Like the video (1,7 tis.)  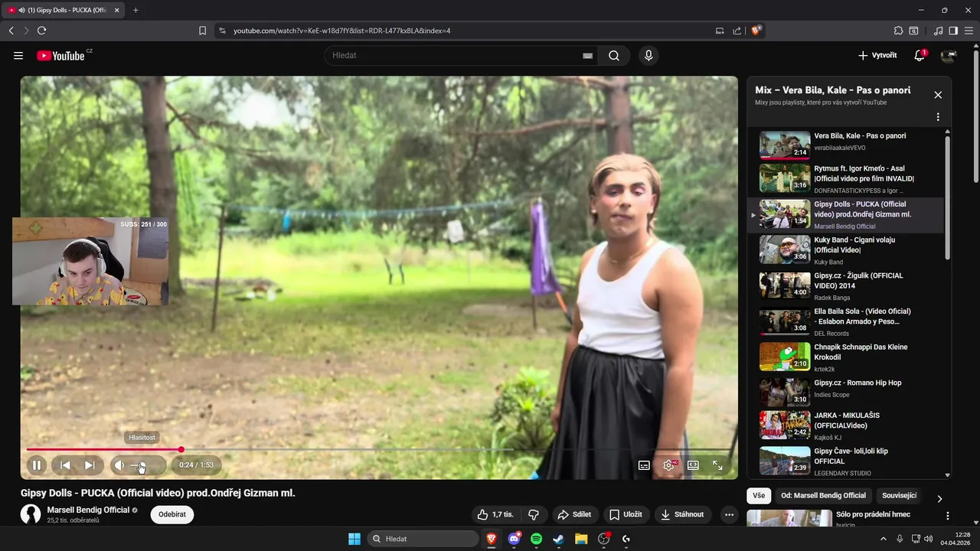495,514
